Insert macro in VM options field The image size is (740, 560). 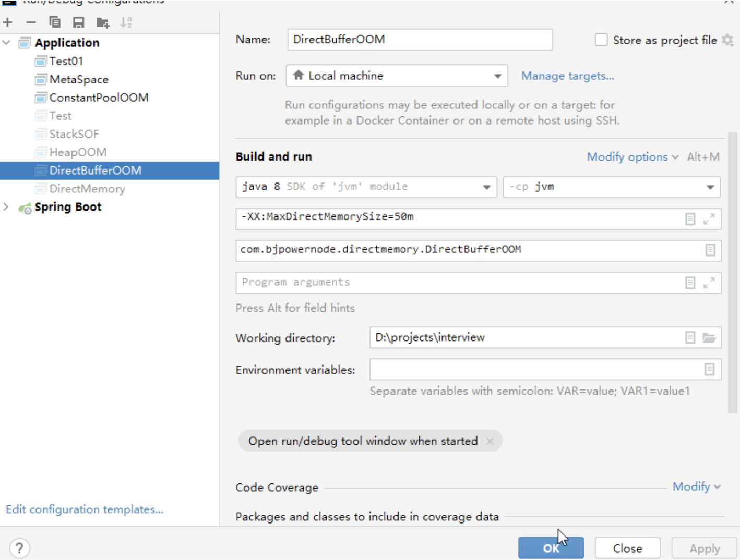point(690,219)
